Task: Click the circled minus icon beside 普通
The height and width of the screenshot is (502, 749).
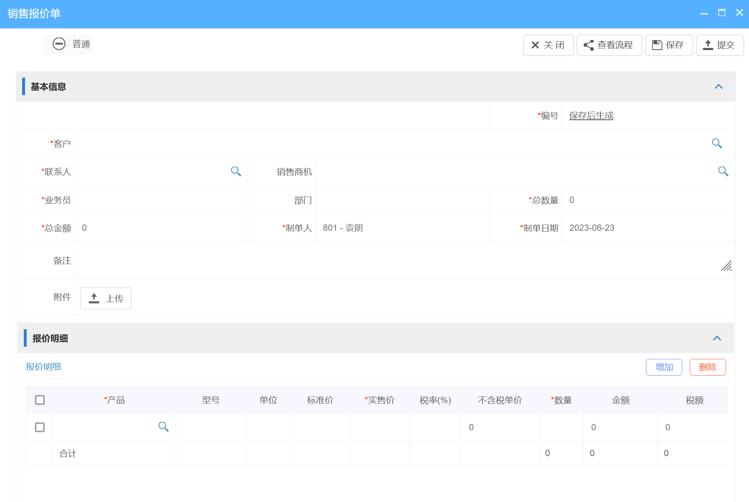Action: [x=59, y=44]
